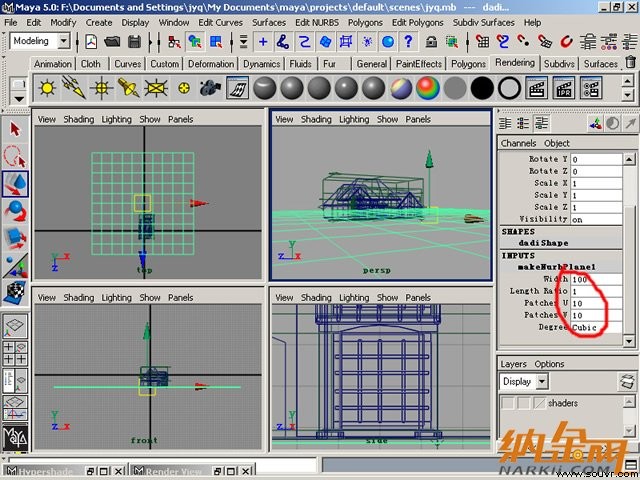Open the Edit Polygons menu
Image resolution: width=640 pixels, height=480 pixels.
418,22
